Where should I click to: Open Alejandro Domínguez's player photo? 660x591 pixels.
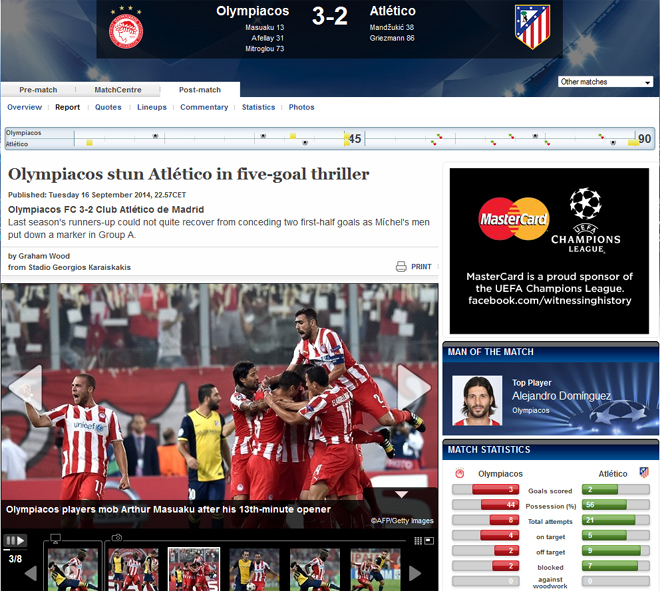[x=477, y=401]
